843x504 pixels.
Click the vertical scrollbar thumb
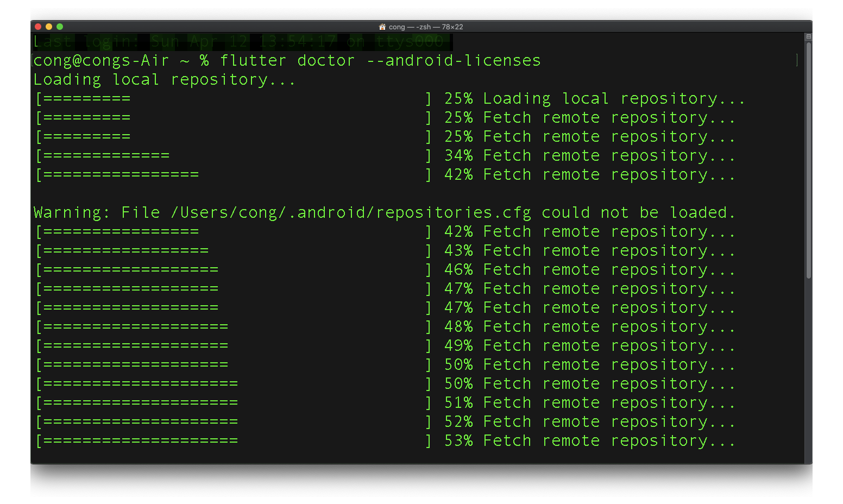[808, 161]
